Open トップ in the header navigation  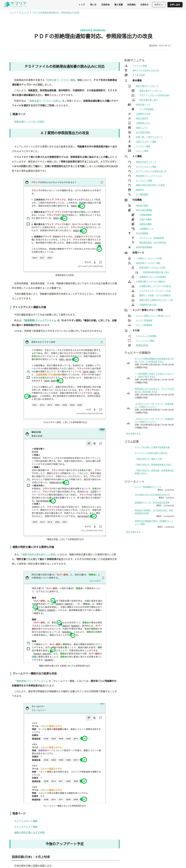[x=82, y=5]
